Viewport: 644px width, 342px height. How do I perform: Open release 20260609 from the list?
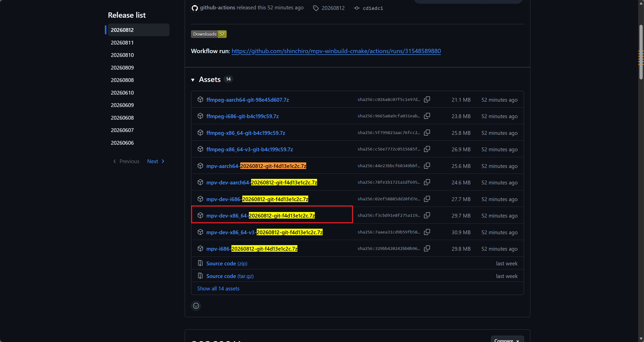click(x=138, y=105)
